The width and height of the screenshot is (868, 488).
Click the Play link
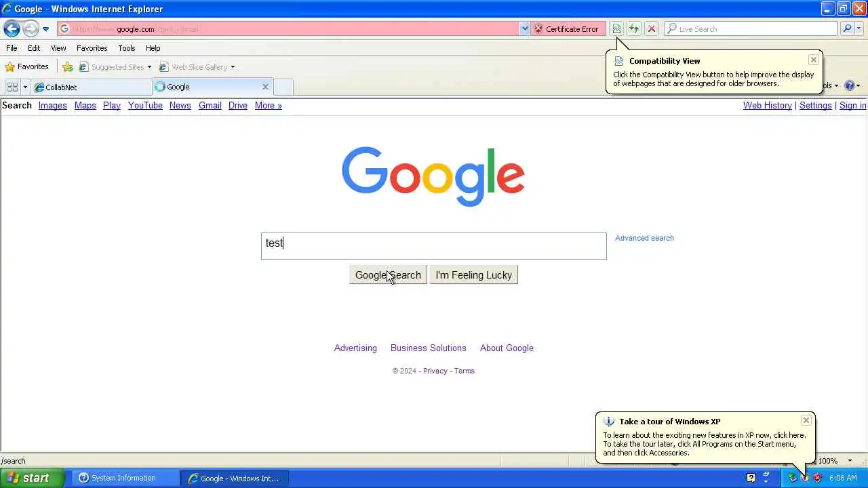coord(112,105)
